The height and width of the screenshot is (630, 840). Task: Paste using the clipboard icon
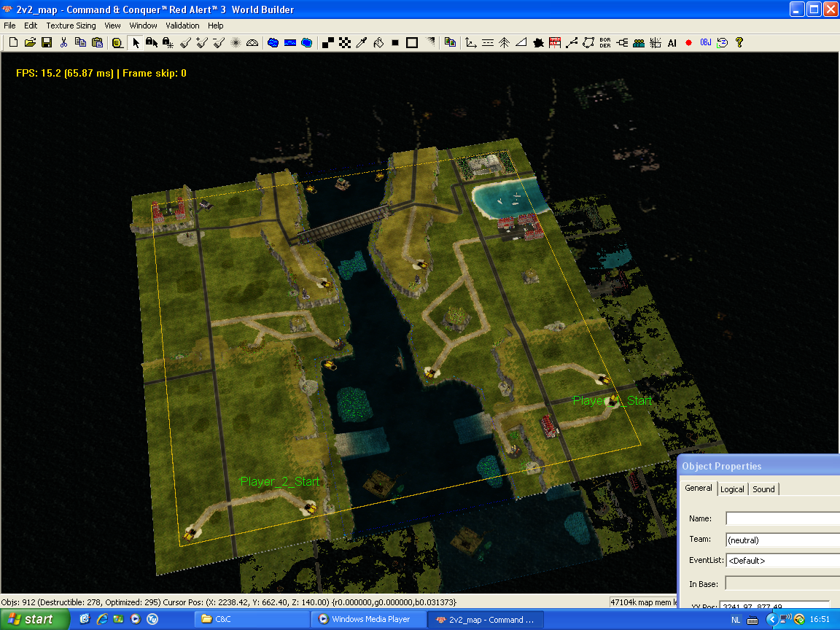(97, 42)
